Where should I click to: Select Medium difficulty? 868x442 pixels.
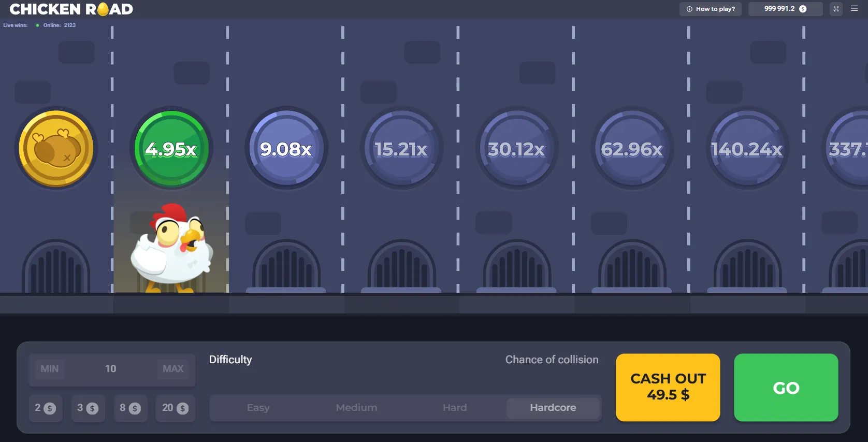(356, 408)
